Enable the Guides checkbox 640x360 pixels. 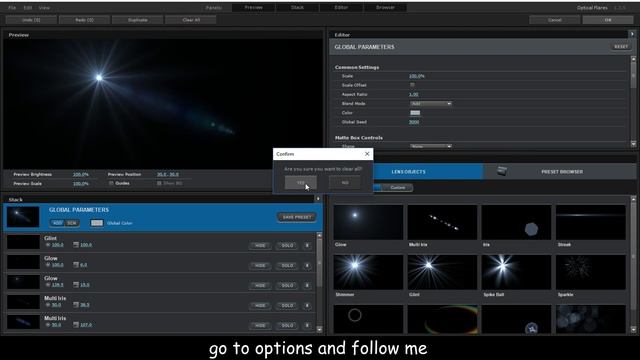pos(111,183)
